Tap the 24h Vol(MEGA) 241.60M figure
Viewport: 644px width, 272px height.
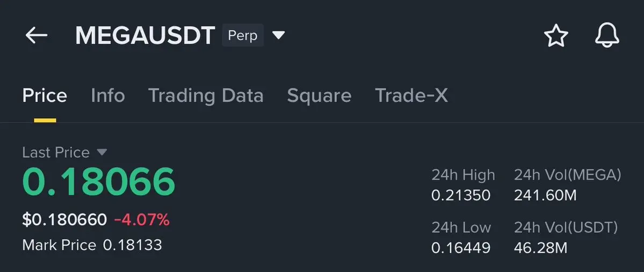pos(545,195)
